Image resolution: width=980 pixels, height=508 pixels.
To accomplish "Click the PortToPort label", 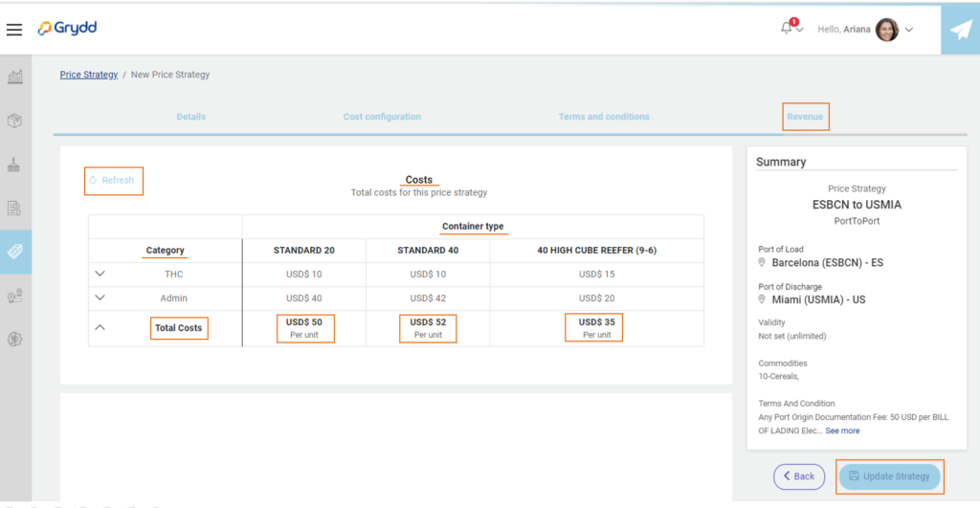I will point(857,221).
